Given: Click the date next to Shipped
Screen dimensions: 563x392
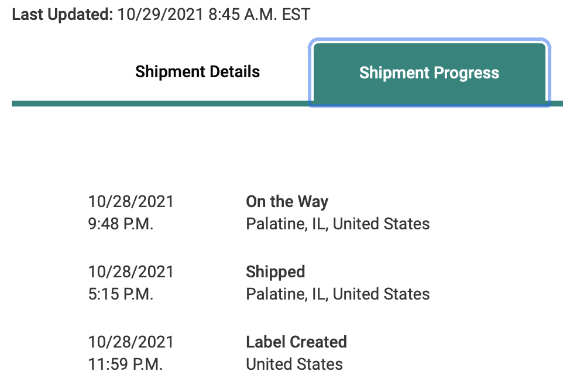Looking at the screenshot, I should point(131,272).
